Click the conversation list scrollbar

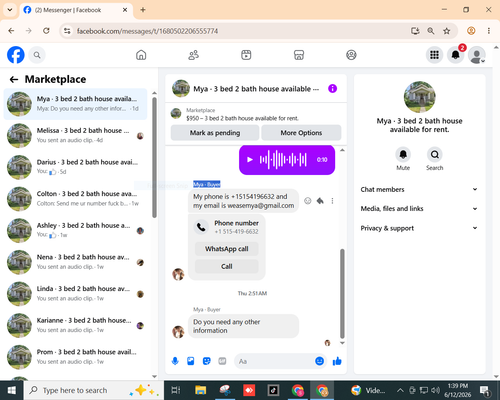(154, 158)
